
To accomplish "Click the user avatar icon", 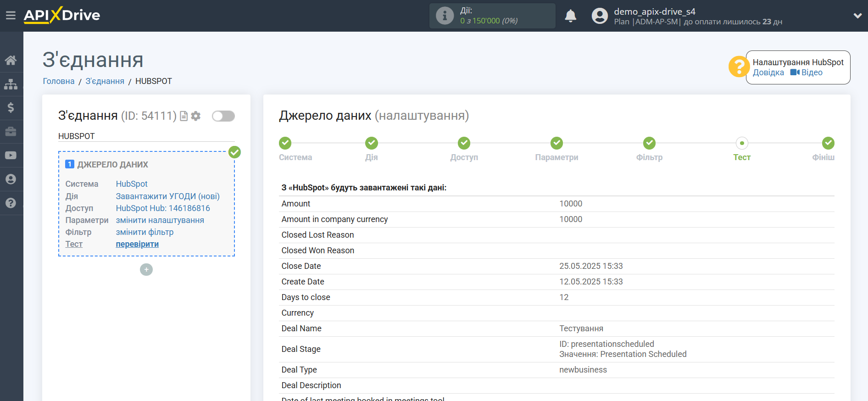I will click(600, 16).
